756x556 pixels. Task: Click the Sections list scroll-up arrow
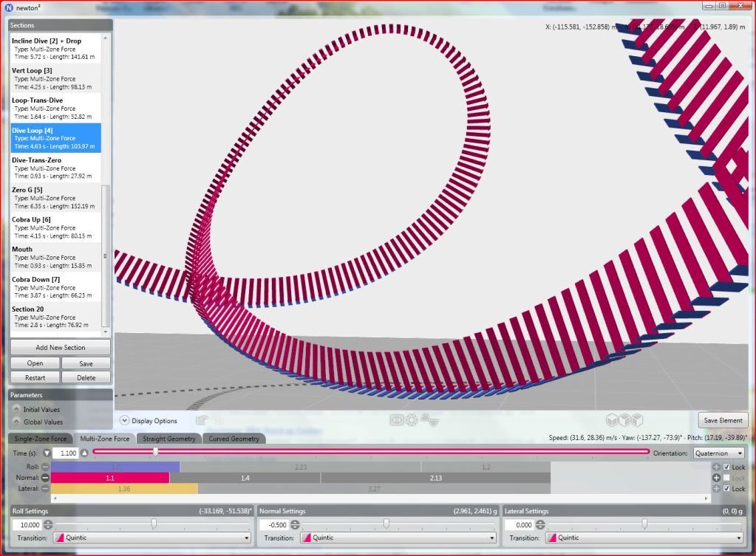pyautogui.click(x=106, y=38)
